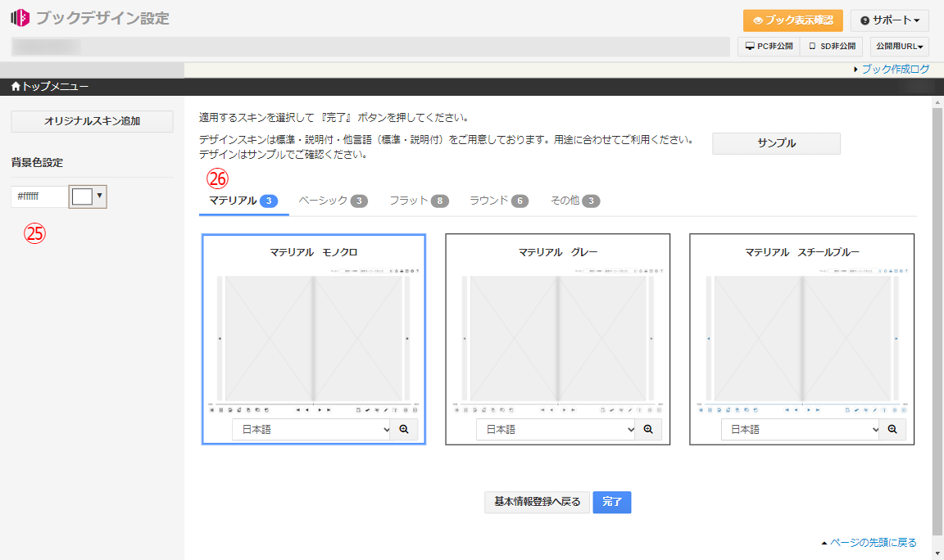Viewport: 944px width, 560px height.
Task: Switch to the ベーシック tab
Action: [332, 201]
